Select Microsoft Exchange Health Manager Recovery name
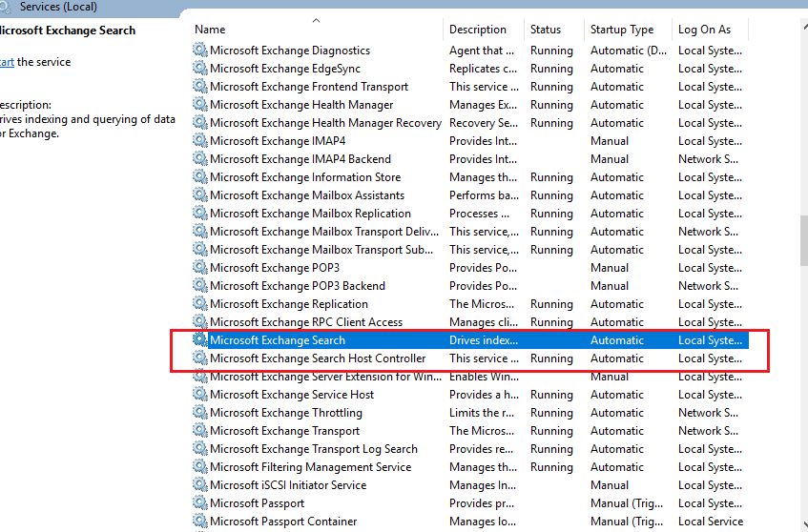The height and width of the screenshot is (532, 808). click(325, 123)
